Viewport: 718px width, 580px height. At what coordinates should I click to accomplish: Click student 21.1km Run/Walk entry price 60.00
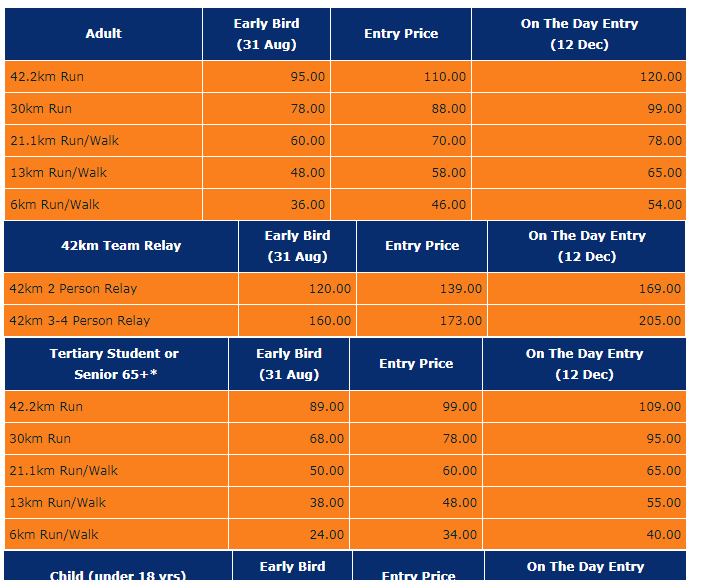tap(460, 471)
